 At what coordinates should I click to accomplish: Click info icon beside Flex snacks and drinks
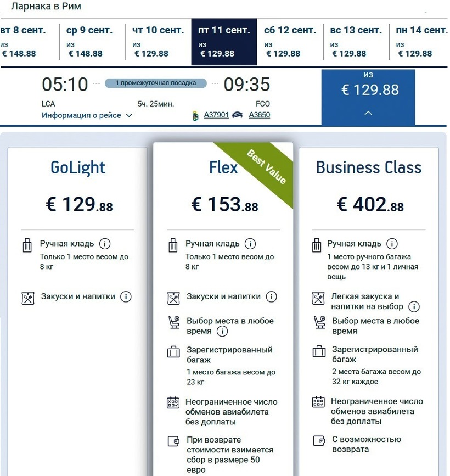coord(271,296)
